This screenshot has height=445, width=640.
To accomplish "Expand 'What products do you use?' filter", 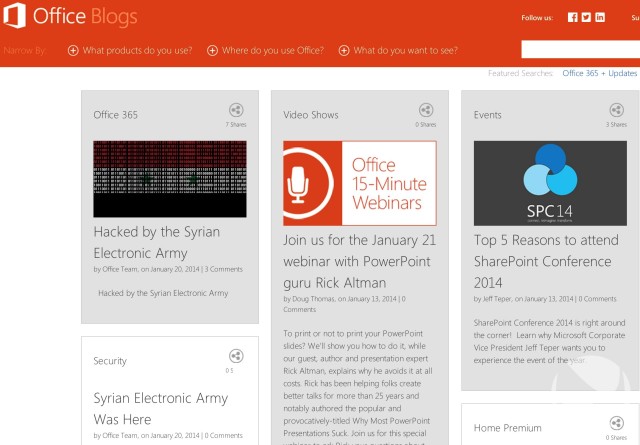I will click(x=130, y=50).
